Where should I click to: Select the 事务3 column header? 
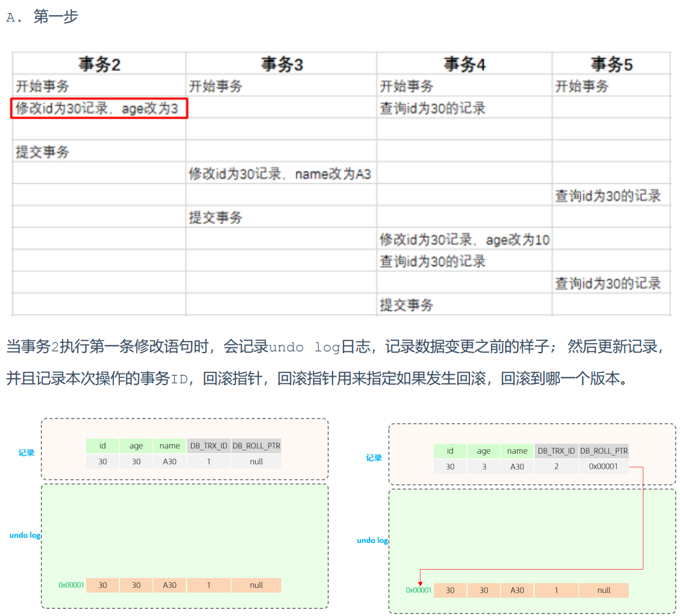(282, 64)
